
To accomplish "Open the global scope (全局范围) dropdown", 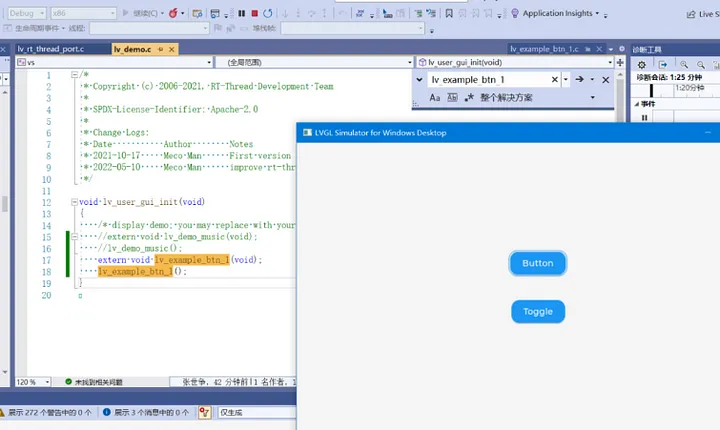I will [314, 62].
